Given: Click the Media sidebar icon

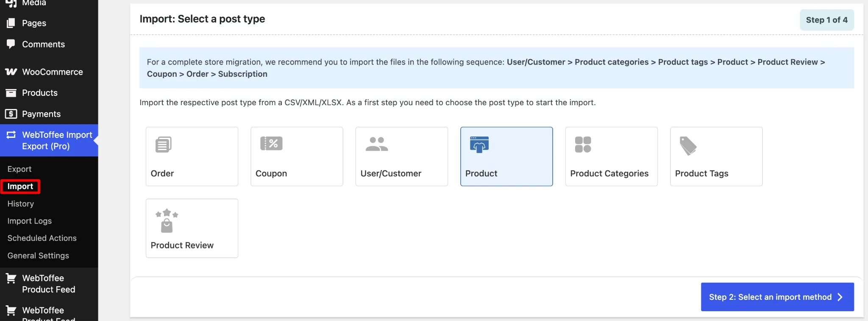Looking at the screenshot, I should point(11,3).
